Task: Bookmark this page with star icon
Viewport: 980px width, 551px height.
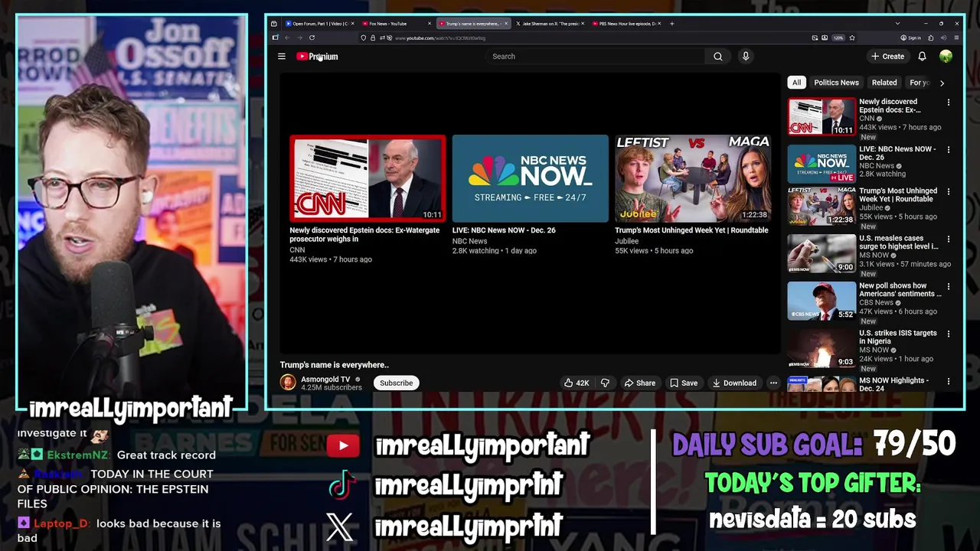Action: (852, 37)
